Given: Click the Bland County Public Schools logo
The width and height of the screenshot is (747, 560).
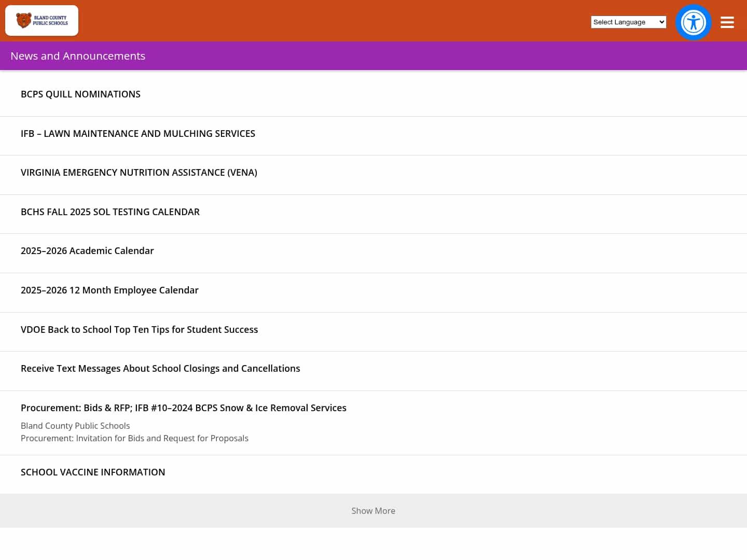Looking at the screenshot, I should click(42, 21).
